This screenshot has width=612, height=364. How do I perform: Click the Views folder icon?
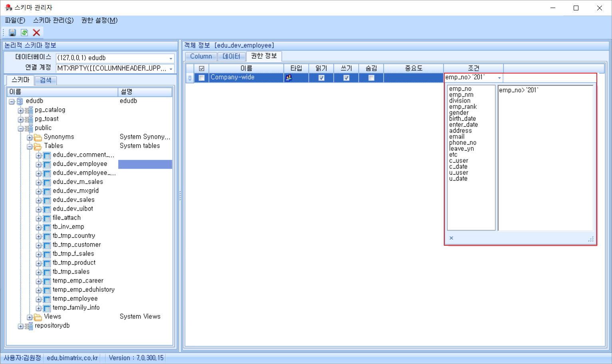[38, 317]
